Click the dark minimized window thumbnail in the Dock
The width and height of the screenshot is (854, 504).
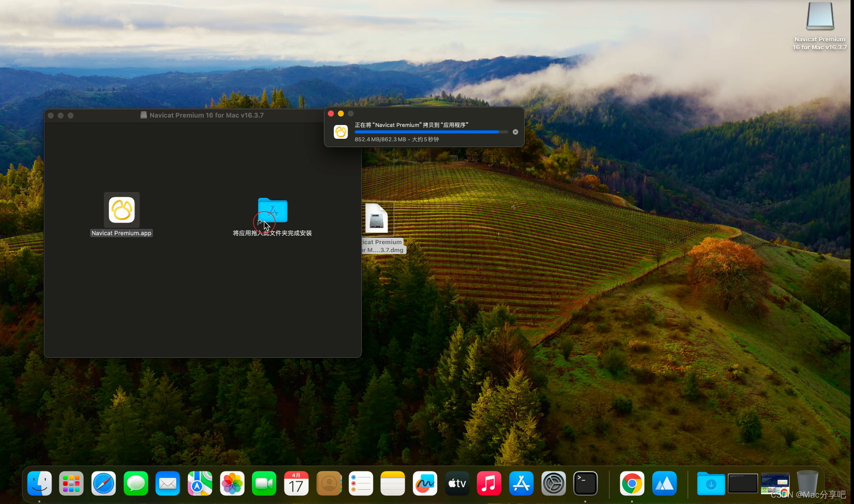(743, 483)
